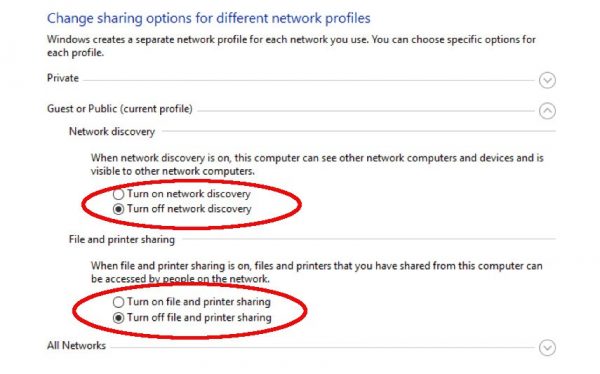This screenshot has width=600, height=374.
Task: Click the File and printer sharing heading
Action: click(122, 240)
